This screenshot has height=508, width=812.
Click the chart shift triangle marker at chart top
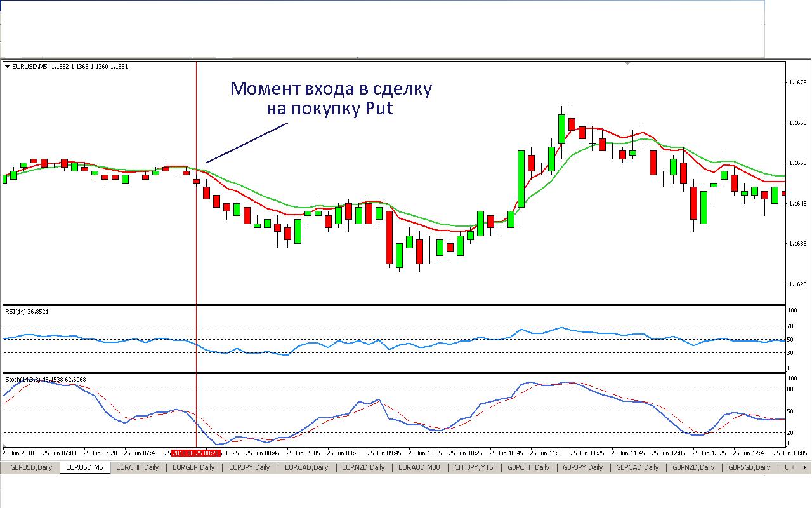627,63
